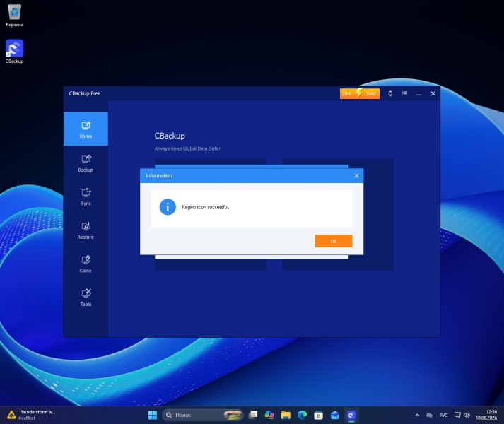The width and height of the screenshot is (504, 424).
Task: Open Microsoft Store from taskbar
Action: [x=319, y=415]
